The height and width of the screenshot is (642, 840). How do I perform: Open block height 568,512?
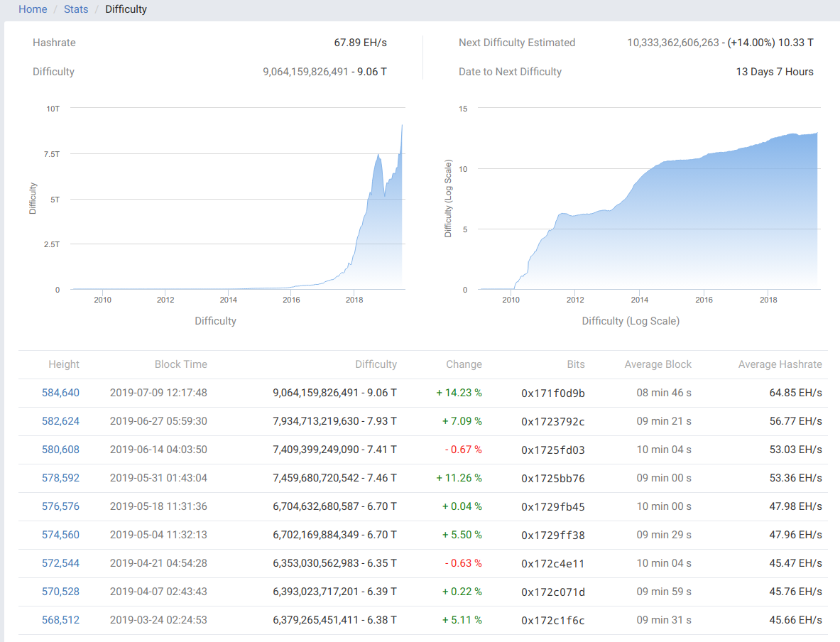tap(60, 620)
